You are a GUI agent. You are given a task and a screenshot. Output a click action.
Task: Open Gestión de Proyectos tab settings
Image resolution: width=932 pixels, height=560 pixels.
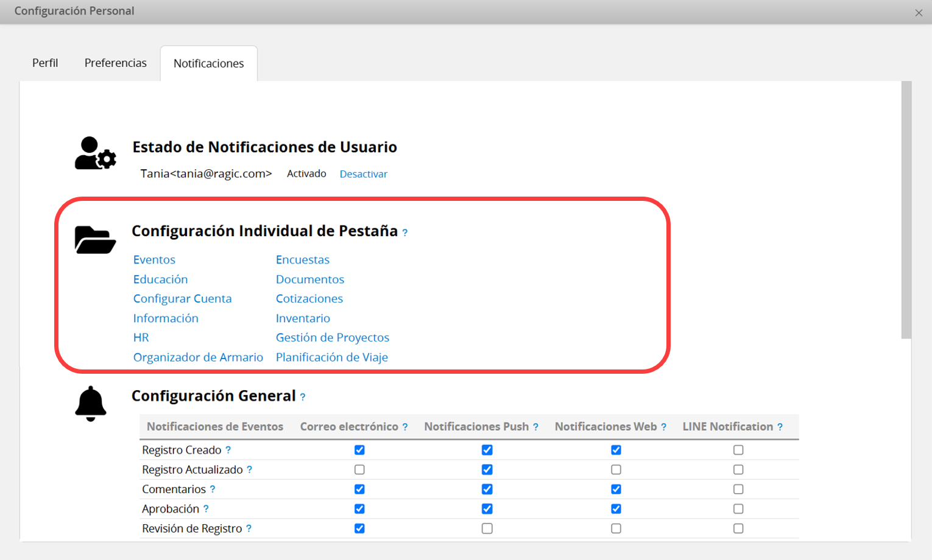tap(333, 338)
